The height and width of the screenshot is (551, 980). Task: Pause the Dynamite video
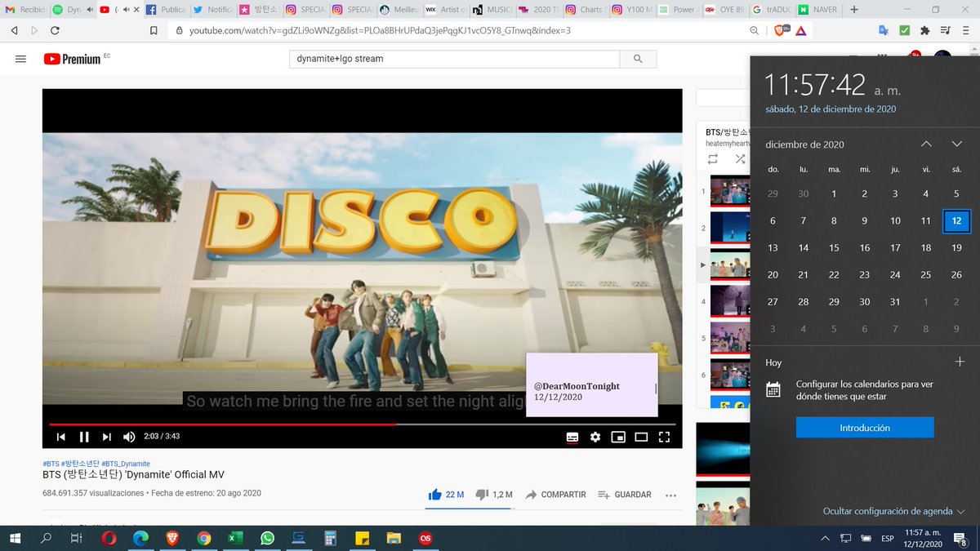pyautogui.click(x=84, y=437)
